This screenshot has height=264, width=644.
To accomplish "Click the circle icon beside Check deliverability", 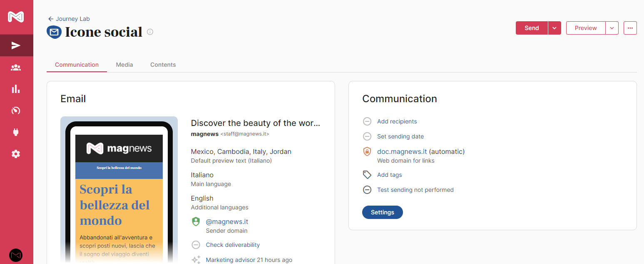I will (196, 245).
